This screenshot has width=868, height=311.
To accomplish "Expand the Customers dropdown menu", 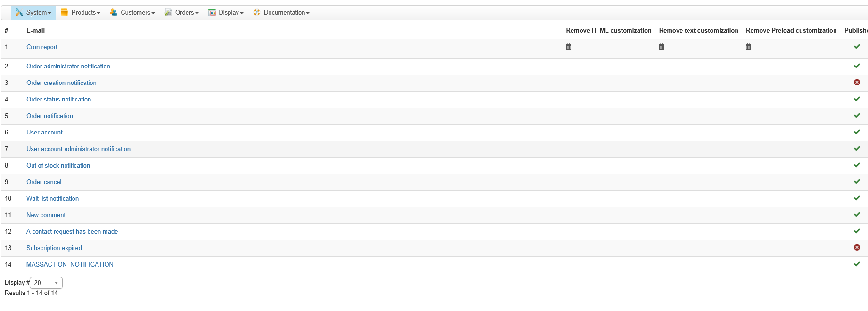I will tap(137, 13).
